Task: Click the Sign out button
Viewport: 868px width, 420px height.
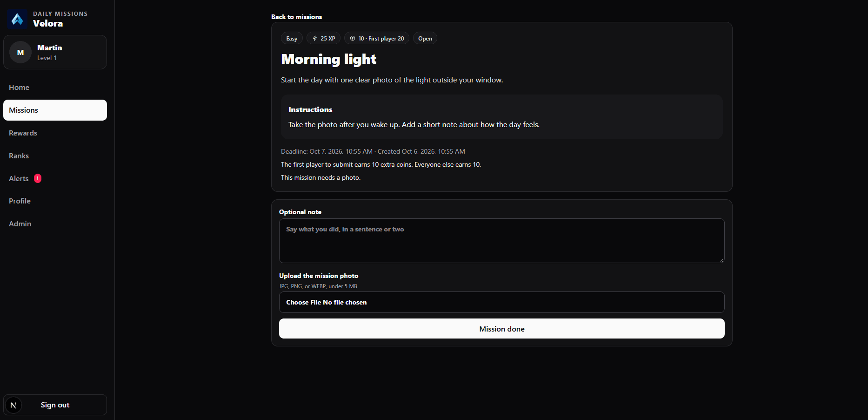Action: point(55,405)
